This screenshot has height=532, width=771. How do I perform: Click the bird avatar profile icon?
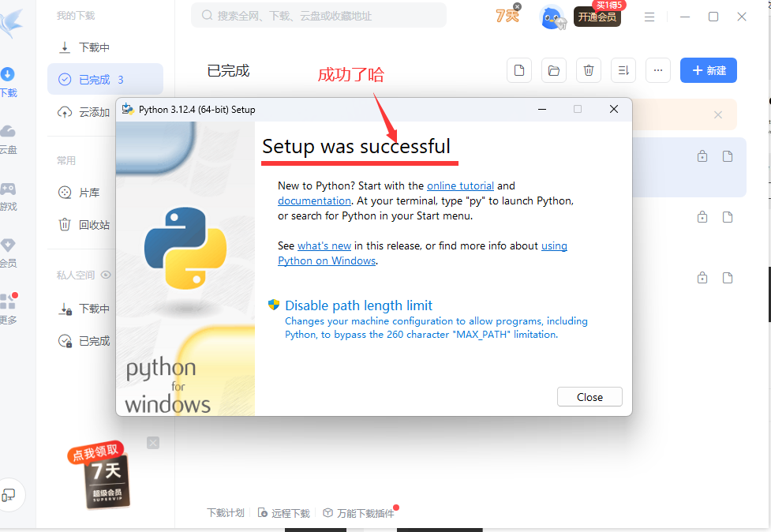click(552, 17)
